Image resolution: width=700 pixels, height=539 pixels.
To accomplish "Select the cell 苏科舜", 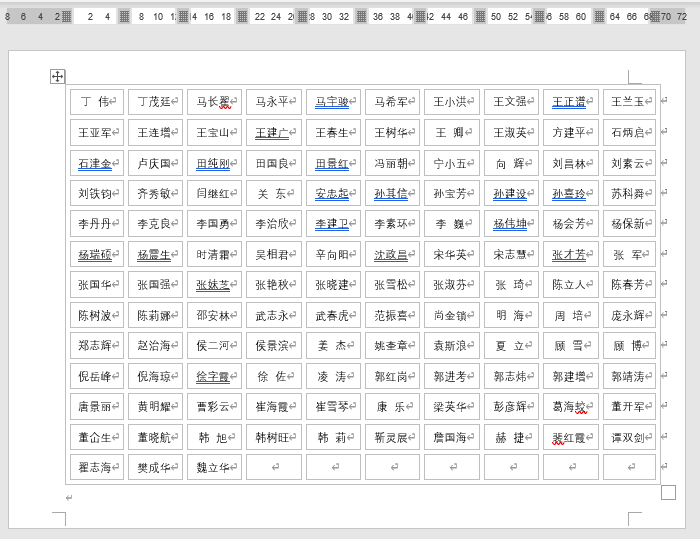I will [x=629, y=193].
